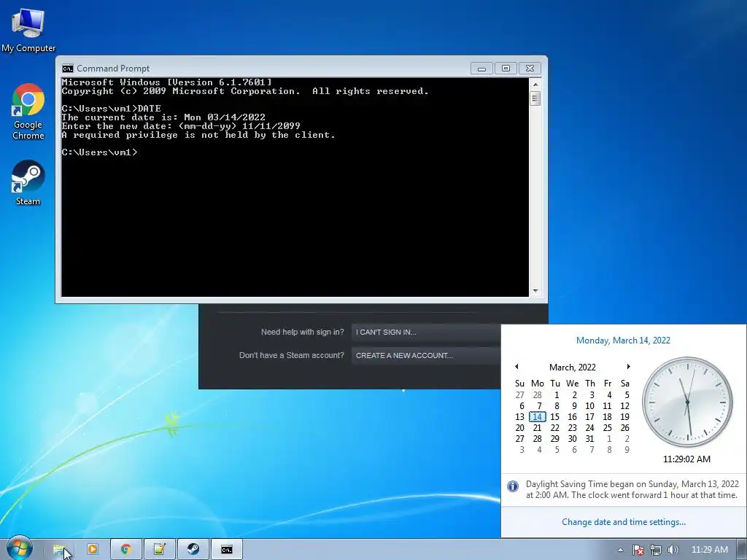This screenshot has height=560, width=747.
Task: Minimize the Command Prompt window
Action: click(x=481, y=69)
